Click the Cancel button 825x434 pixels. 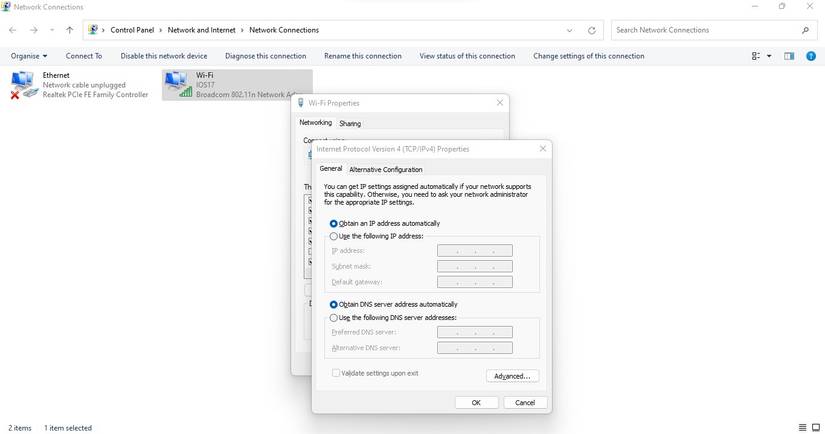point(525,402)
